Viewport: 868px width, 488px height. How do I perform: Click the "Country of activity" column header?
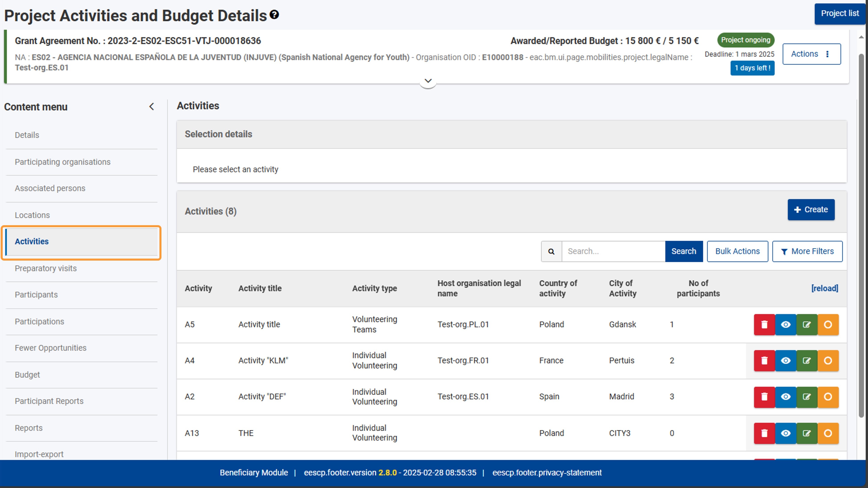click(558, 288)
